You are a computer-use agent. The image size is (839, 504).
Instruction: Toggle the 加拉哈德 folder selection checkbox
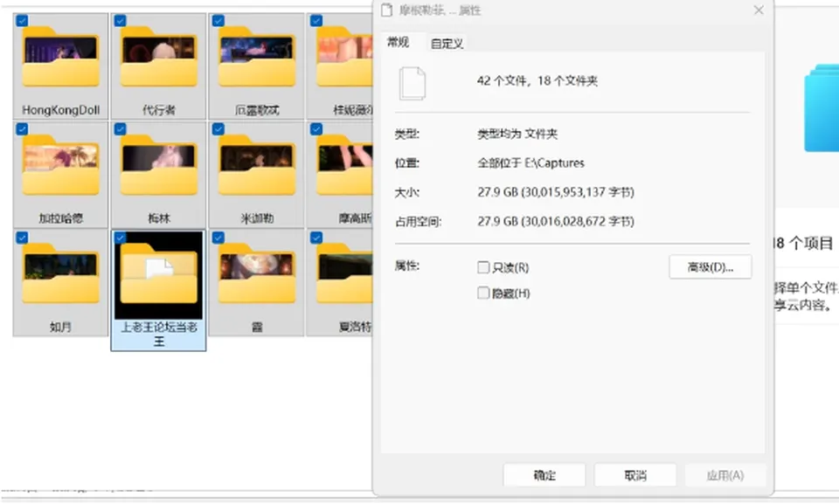(x=22, y=129)
